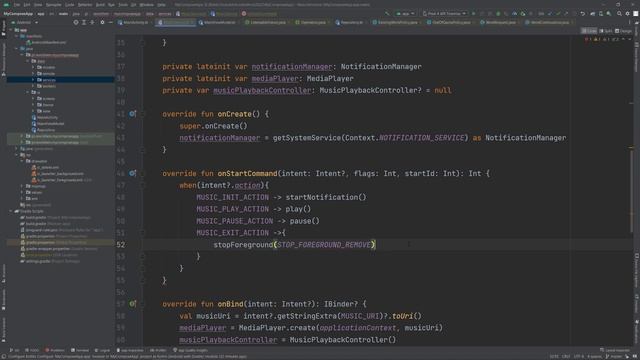Click the Git push arrow icon

566,13
